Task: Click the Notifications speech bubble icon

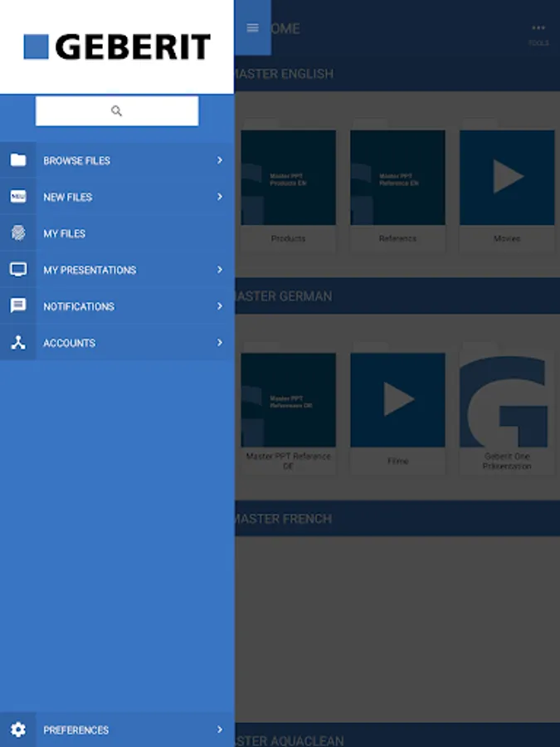Action: [18, 306]
